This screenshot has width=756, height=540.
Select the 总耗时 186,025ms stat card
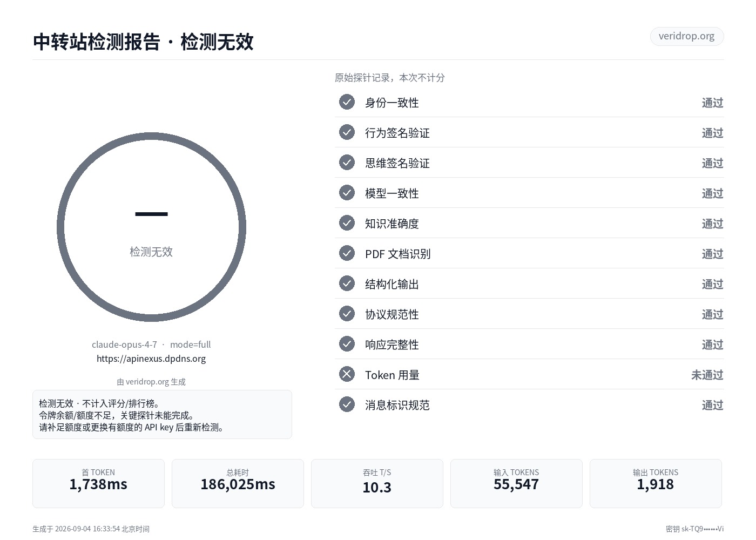click(238, 483)
